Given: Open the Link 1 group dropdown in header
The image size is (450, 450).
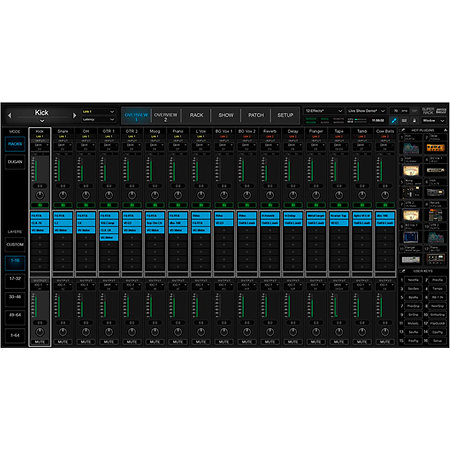Looking at the screenshot, I should pos(98,112).
